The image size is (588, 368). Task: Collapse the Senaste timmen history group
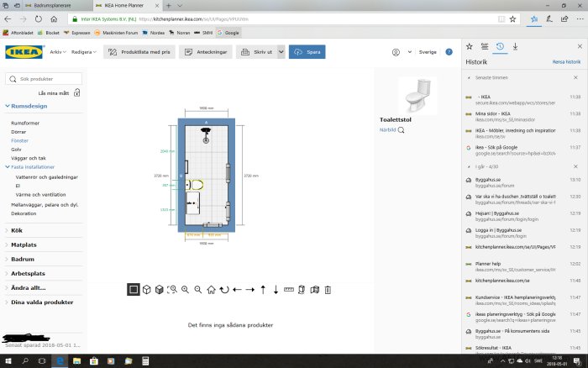pos(469,77)
